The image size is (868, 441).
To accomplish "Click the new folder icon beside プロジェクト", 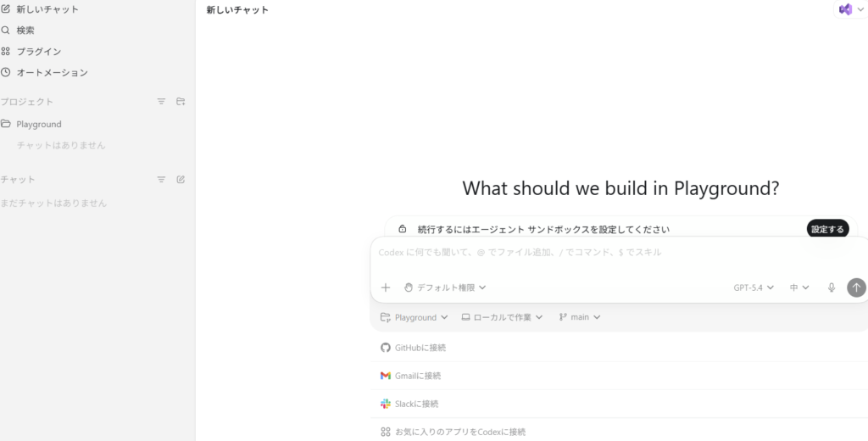I will pyautogui.click(x=181, y=102).
